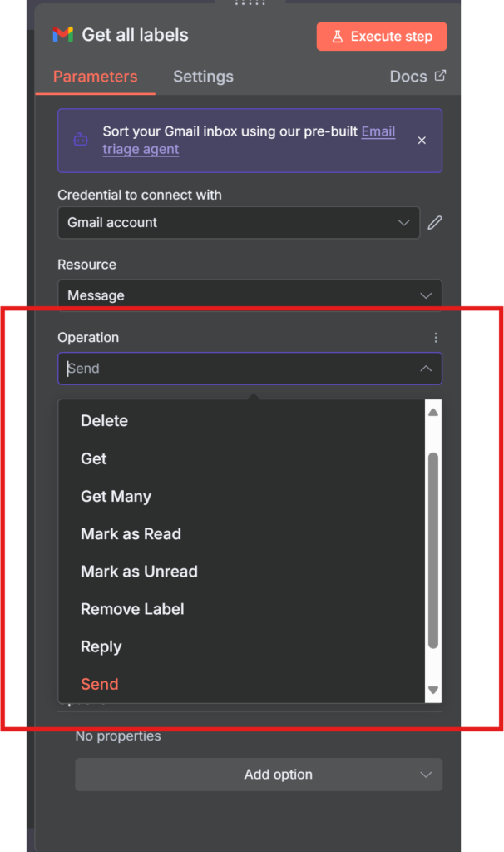
Task: Expand the Resource dropdown showing Message
Action: (x=250, y=295)
